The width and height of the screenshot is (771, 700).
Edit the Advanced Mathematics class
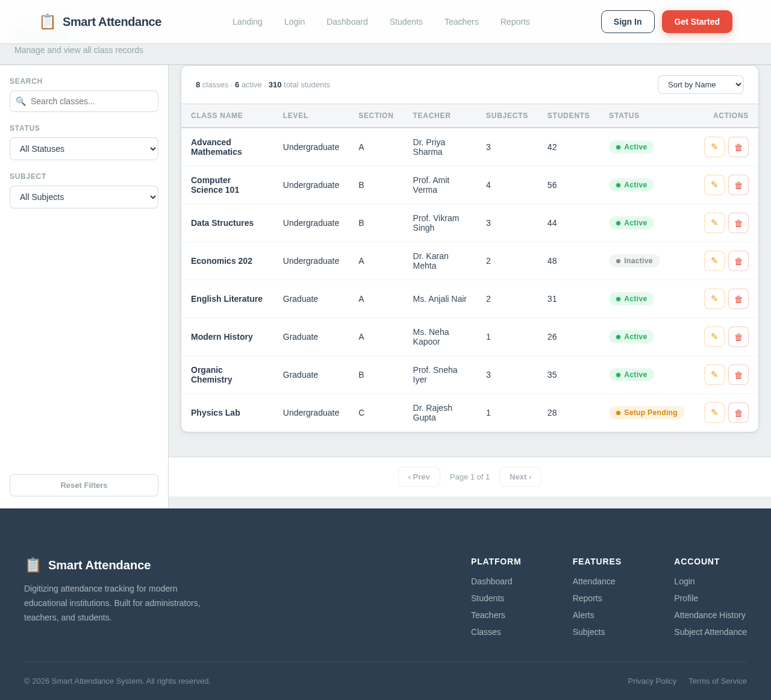pos(714,147)
